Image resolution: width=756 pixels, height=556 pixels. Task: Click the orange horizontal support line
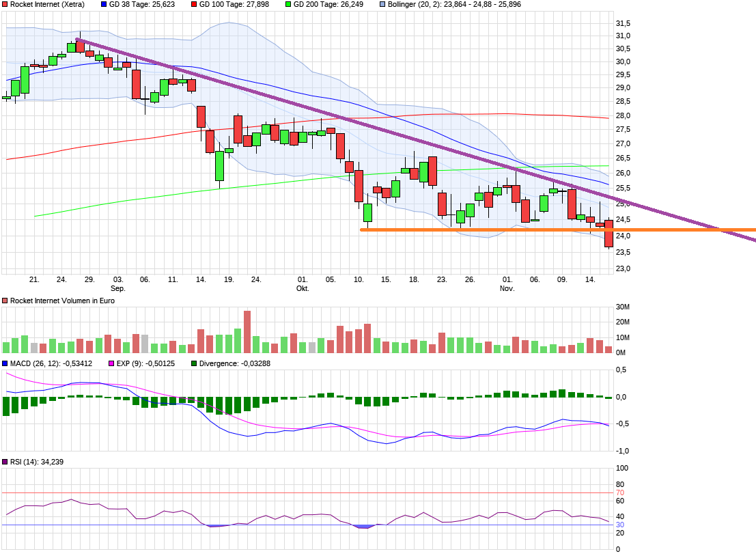(478, 230)
